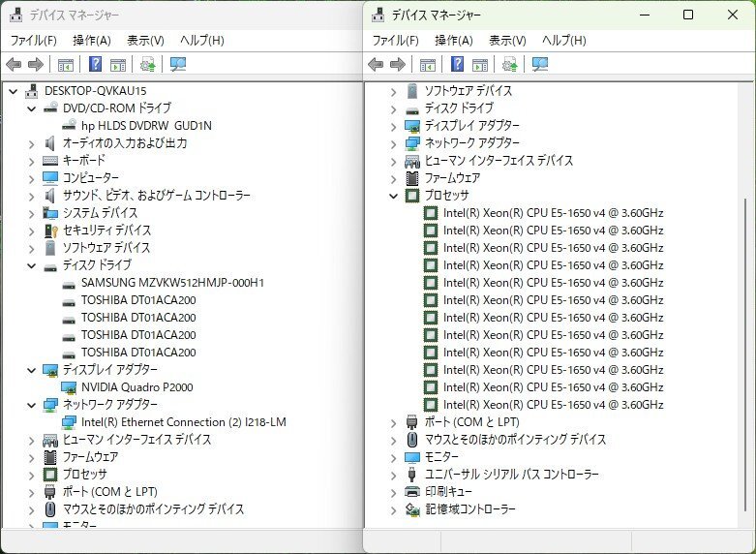
Task: Open ファイル(F) menu in left window
Action: coord(33,40)
